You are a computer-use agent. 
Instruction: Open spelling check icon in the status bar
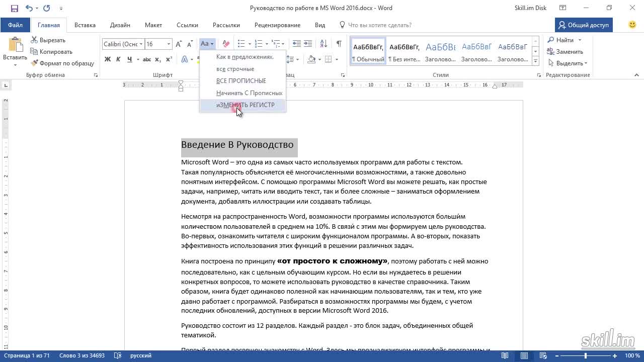[x=118, y=356]
